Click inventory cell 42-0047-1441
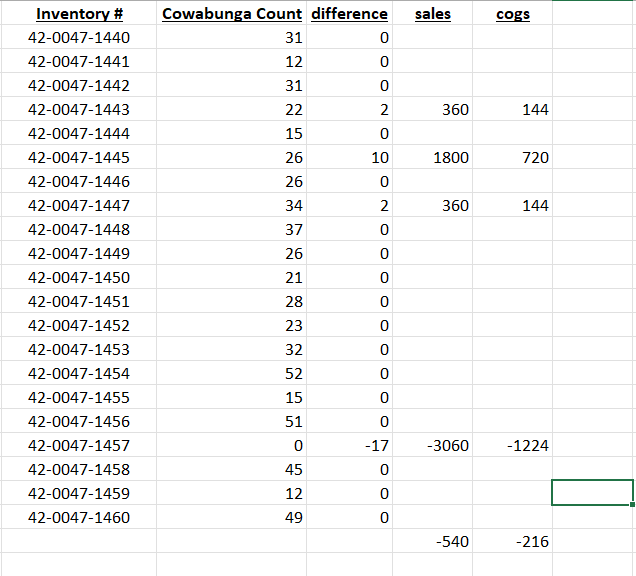 click(79, 61)
